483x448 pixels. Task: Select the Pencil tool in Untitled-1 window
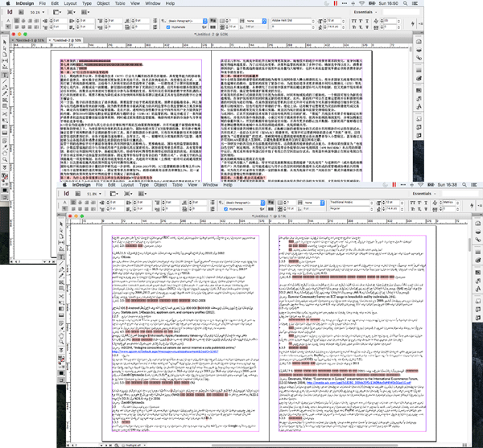(61, 276)
